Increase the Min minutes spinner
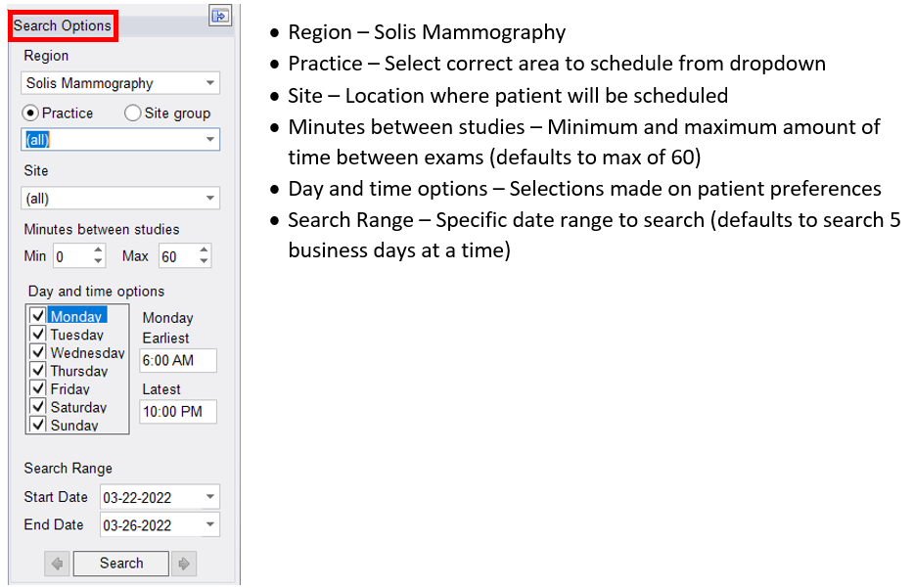 (98, 251)
